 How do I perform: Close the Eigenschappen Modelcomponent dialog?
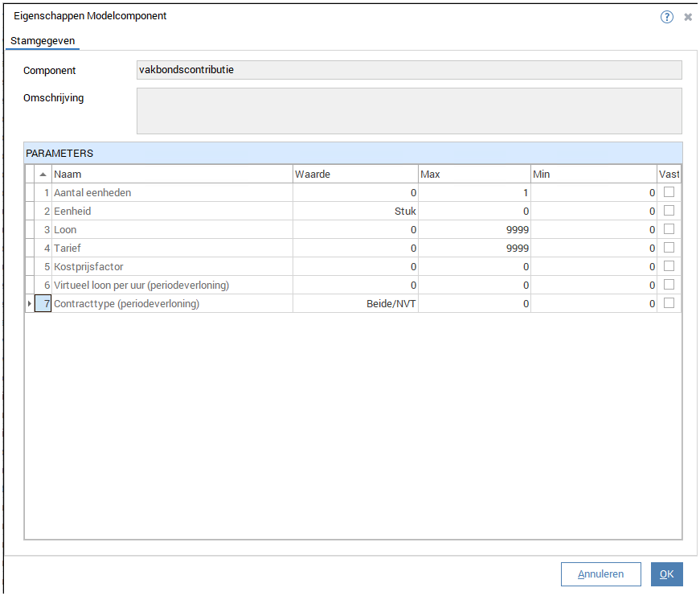pyautogui.click(x=688, y=17)
